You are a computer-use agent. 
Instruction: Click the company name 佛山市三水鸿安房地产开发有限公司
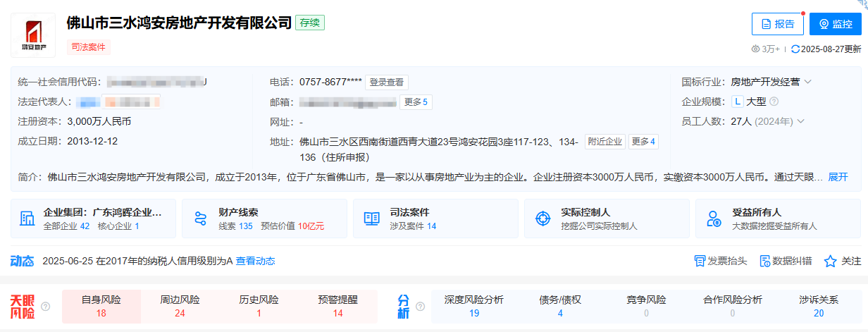[x=179, y=23]
